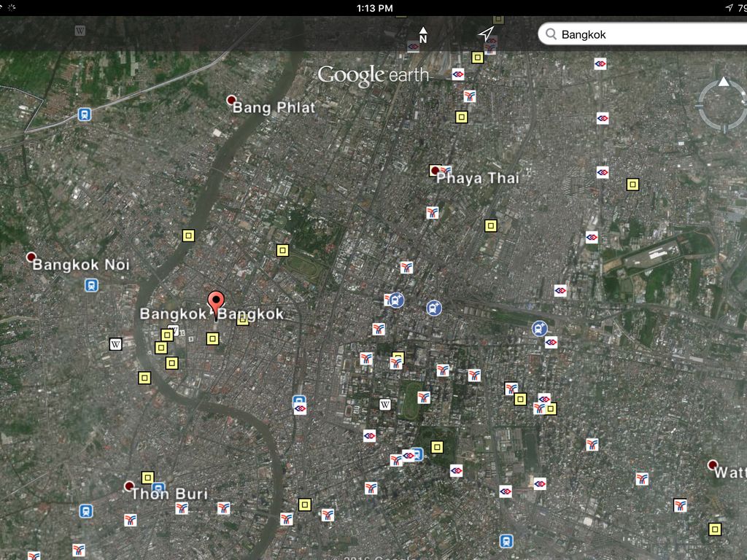747x560 pixels.
Task: Select the train station icon west of Bang Phlat
Action: pos(85,114)
